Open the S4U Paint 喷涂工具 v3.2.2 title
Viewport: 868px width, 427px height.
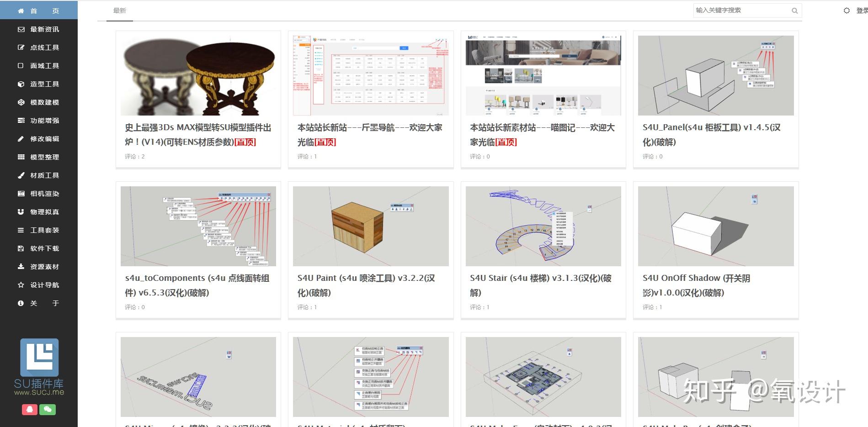click(366, 285)
